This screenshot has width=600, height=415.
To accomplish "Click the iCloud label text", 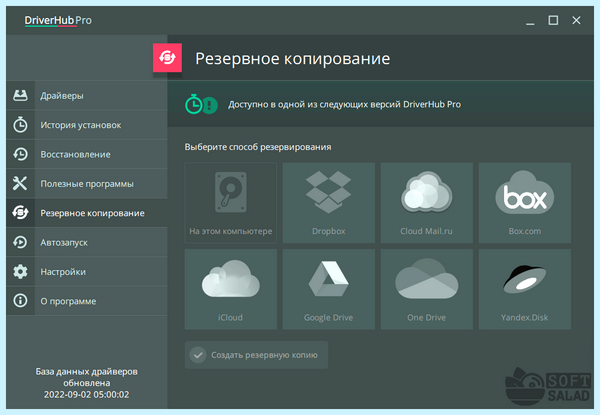I will (230, 317).
